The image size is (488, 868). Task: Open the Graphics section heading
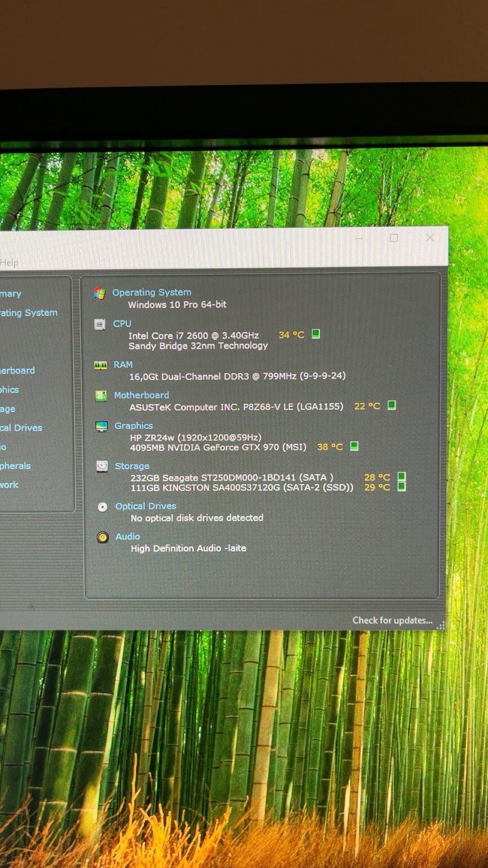pos(133,426)
